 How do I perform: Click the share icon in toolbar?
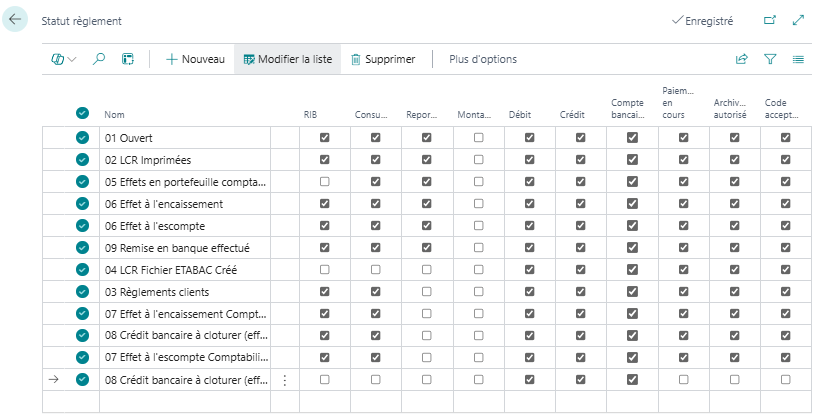741,59
